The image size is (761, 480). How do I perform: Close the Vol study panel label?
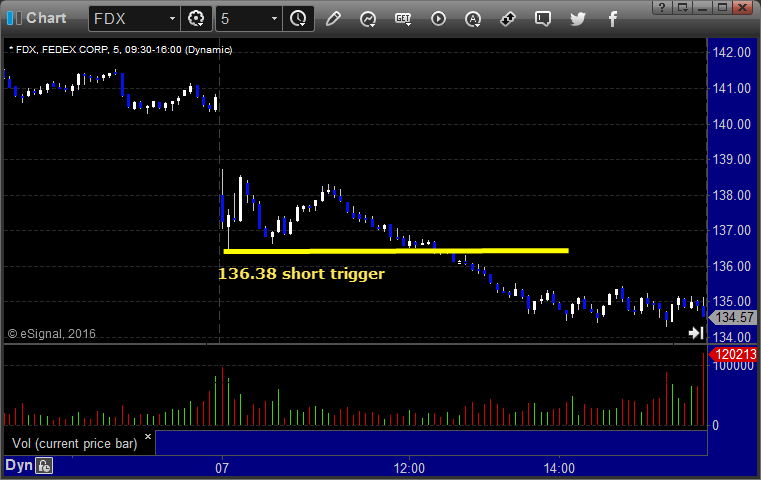click(148, 436)
